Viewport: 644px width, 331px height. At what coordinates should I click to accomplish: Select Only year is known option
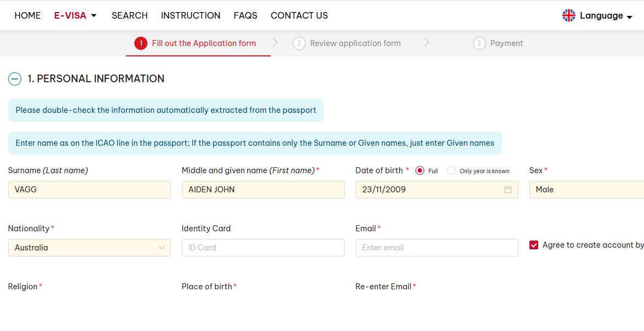[x=451, y=170]
